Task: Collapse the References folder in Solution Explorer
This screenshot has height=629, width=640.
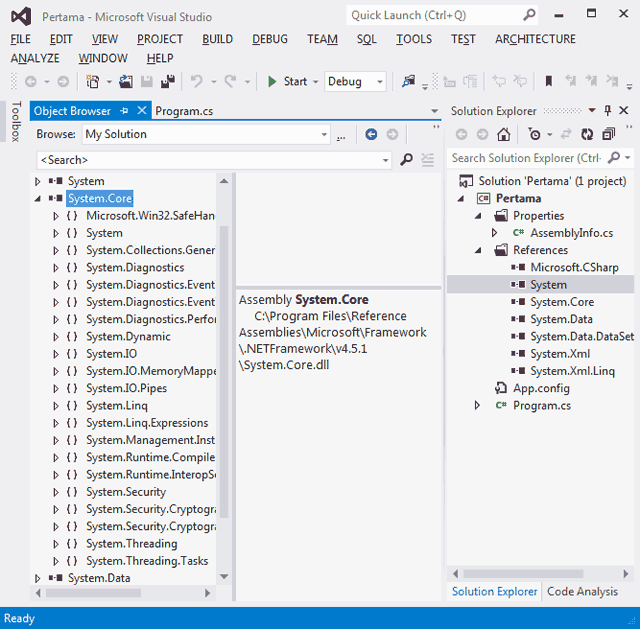Action: [x=478, y=250]
